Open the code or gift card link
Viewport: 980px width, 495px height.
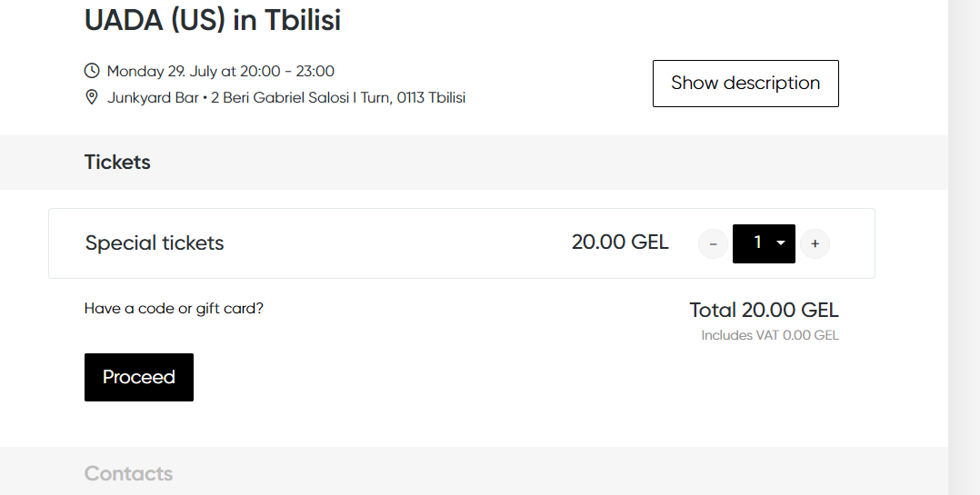coord(174,309)
